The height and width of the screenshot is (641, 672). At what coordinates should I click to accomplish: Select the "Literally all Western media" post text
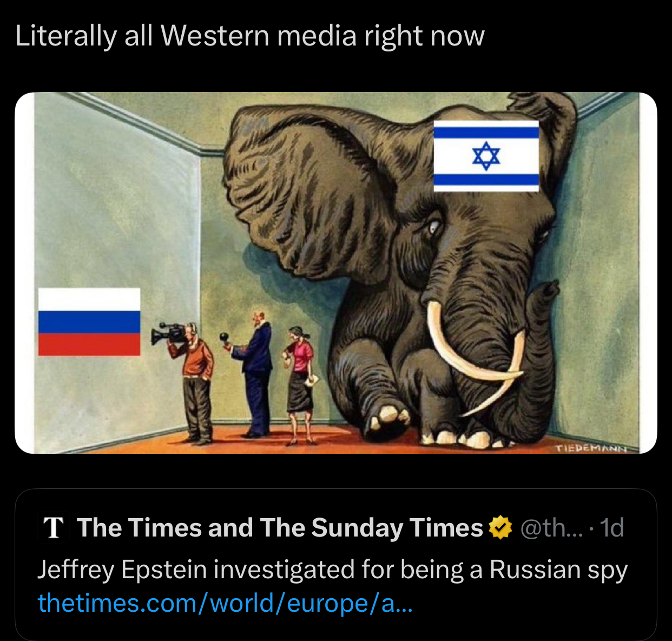click(249, 36)
